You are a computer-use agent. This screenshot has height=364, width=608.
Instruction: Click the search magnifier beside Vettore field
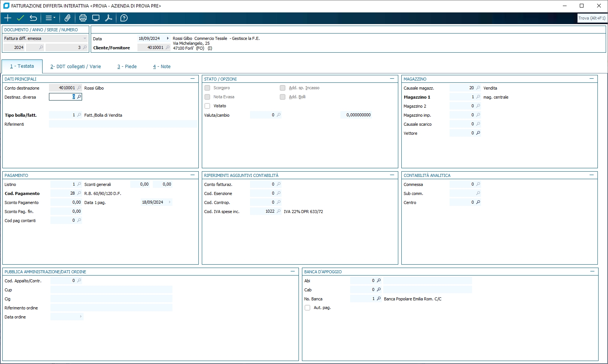(x=478, y=133)
